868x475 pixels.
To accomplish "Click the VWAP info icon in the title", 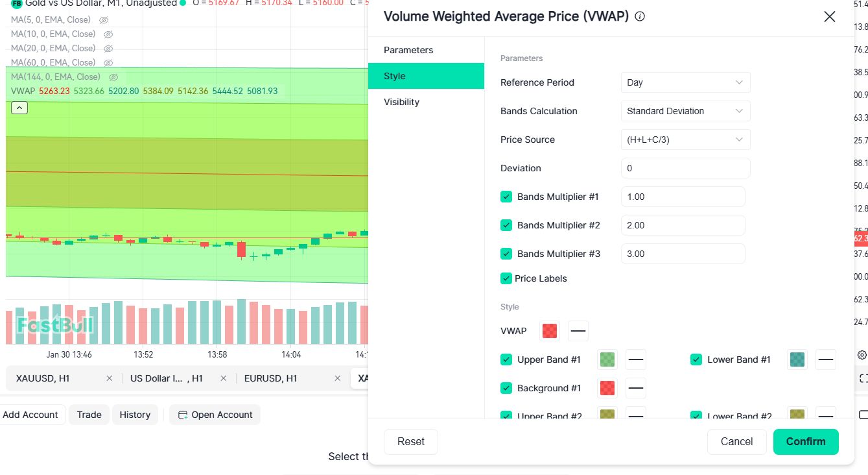I will [x=640, y=17].
